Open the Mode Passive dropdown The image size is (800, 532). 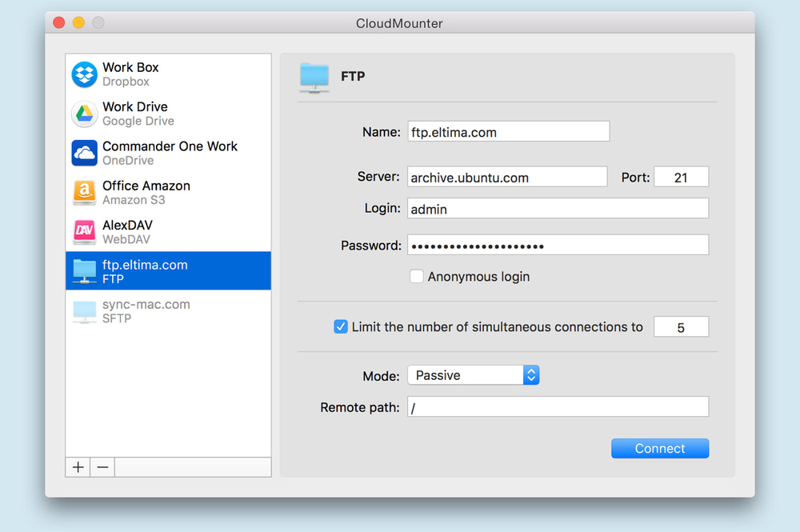pyautogui.click(x=473, y=375)
